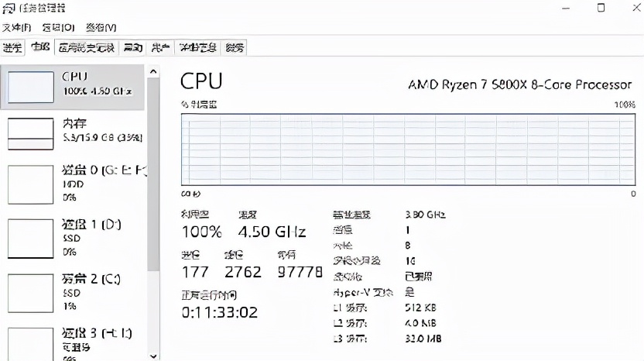Open Disk 3 (H: I:) entry in sidebar

point(73,345)
